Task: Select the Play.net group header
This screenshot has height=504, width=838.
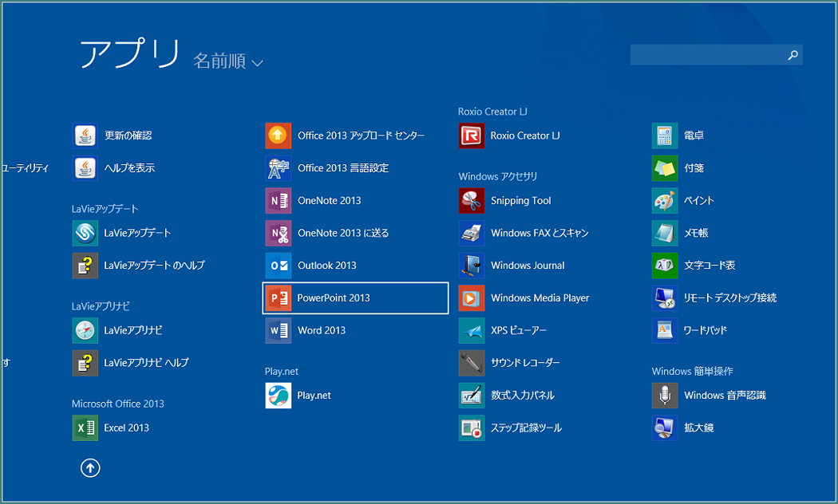Action: click(x=282, y=372)
